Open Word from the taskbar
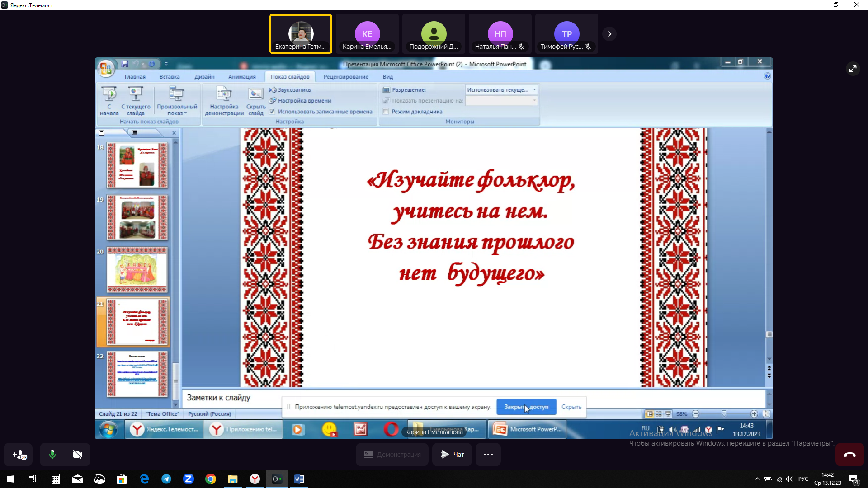Screen dimensions: 868x488 pos(299,479)
